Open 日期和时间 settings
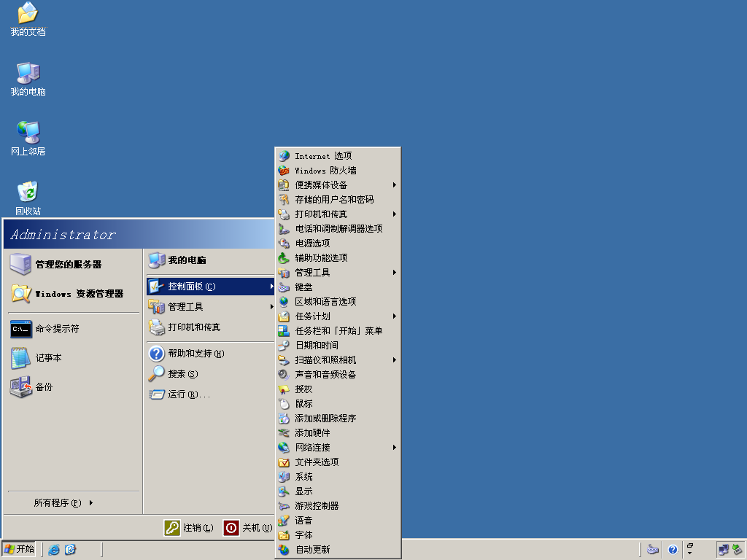The height and width of the screenshot is (560, 747). click(x=338, y=345)
